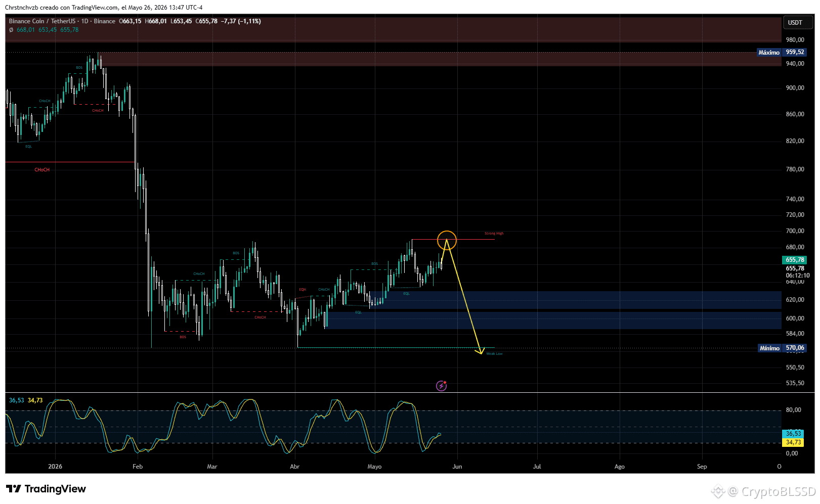
Task: Click the change value −7,37 (−1,11%)
Action: (x=241, y=21)
